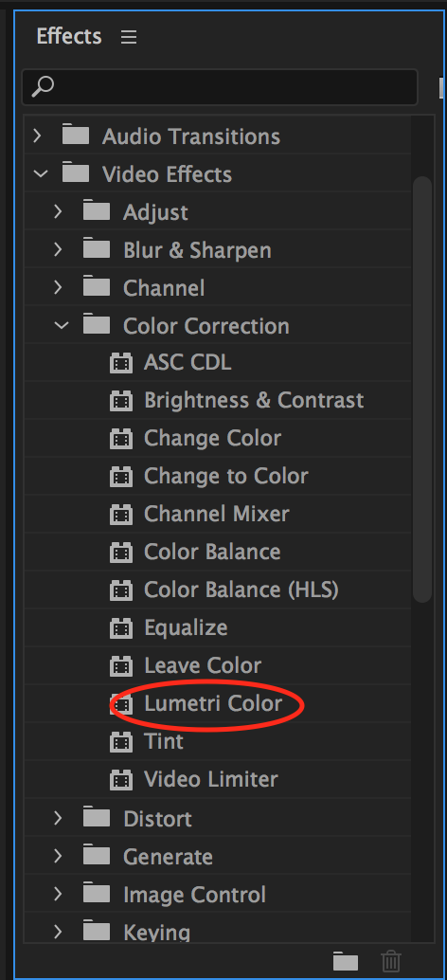Collapse the Video Effects folder
The image size is (447, 980).
point(41,173)
